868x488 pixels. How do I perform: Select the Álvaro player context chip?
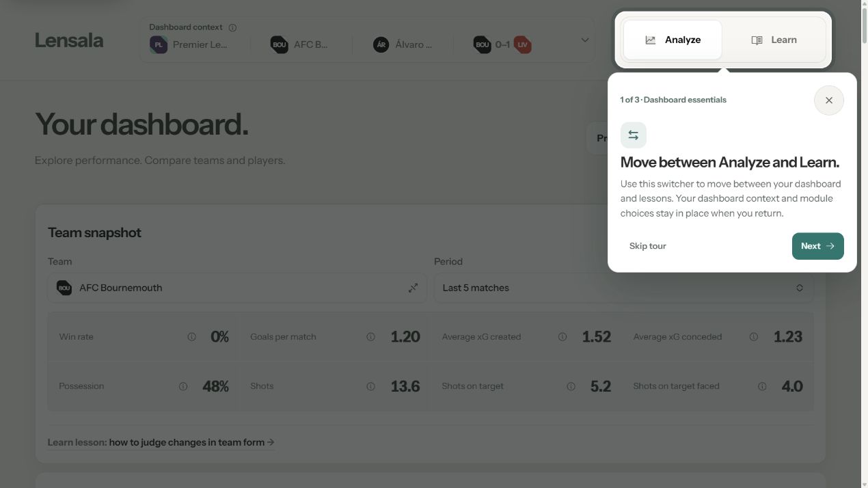click(403, 45)
